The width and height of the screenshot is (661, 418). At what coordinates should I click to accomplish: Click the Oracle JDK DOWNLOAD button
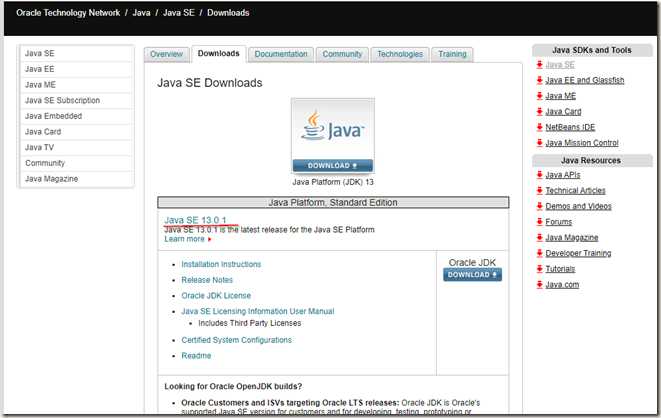coord(472,275)
